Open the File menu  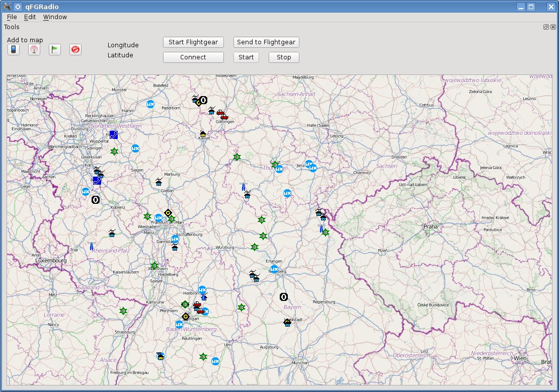click(x=12, y=17)
